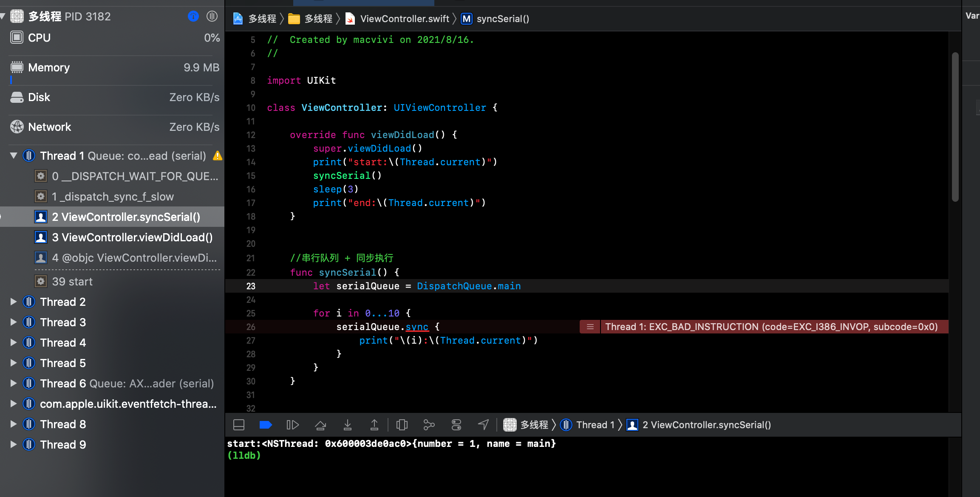Click UIViewController on line 10
This screenshot has height=497, width=980.
pos(439,107)
